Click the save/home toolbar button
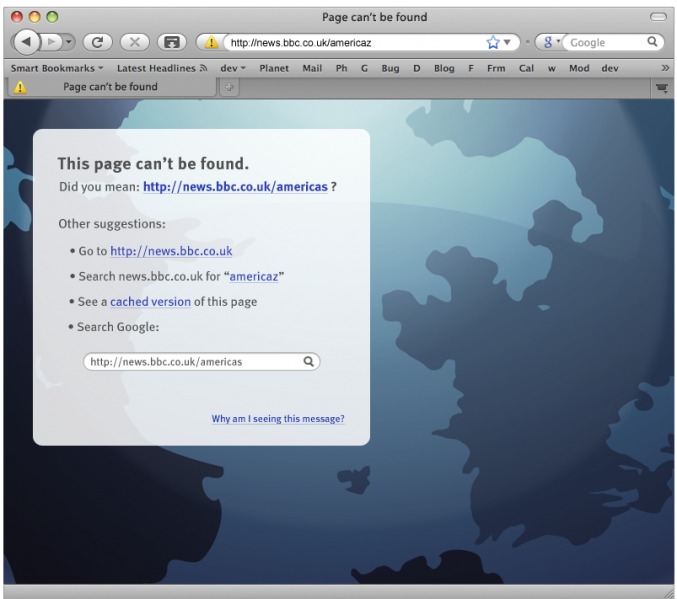677x599 pixels. 172,42
